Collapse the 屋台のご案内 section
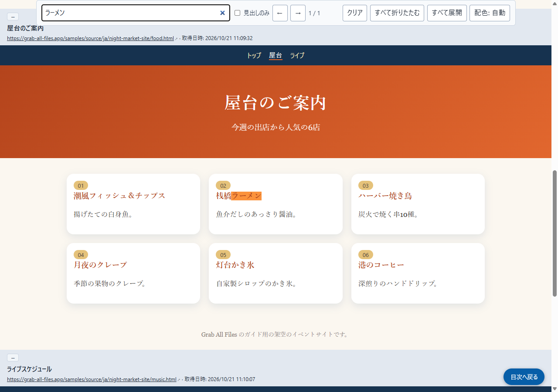Screen dimensions: 558x392 click(x=13, y=17)
